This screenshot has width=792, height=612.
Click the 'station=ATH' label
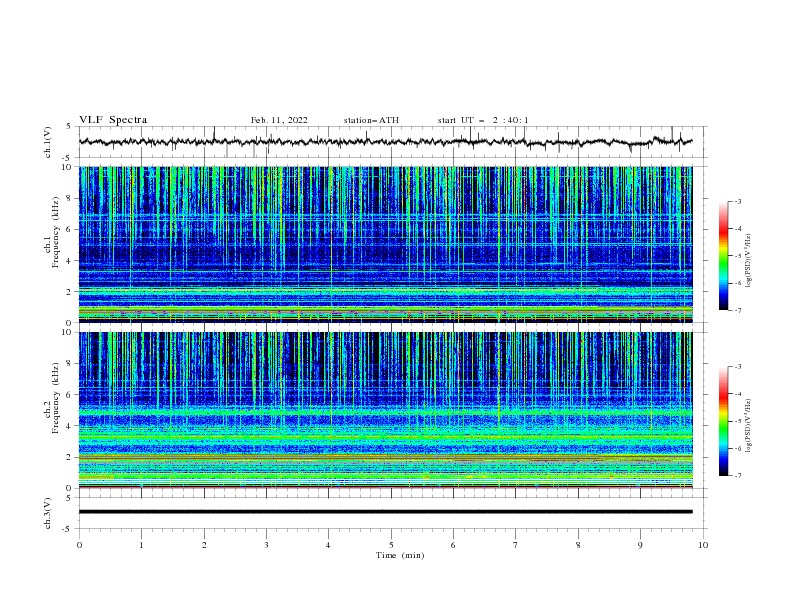[371, 120]
